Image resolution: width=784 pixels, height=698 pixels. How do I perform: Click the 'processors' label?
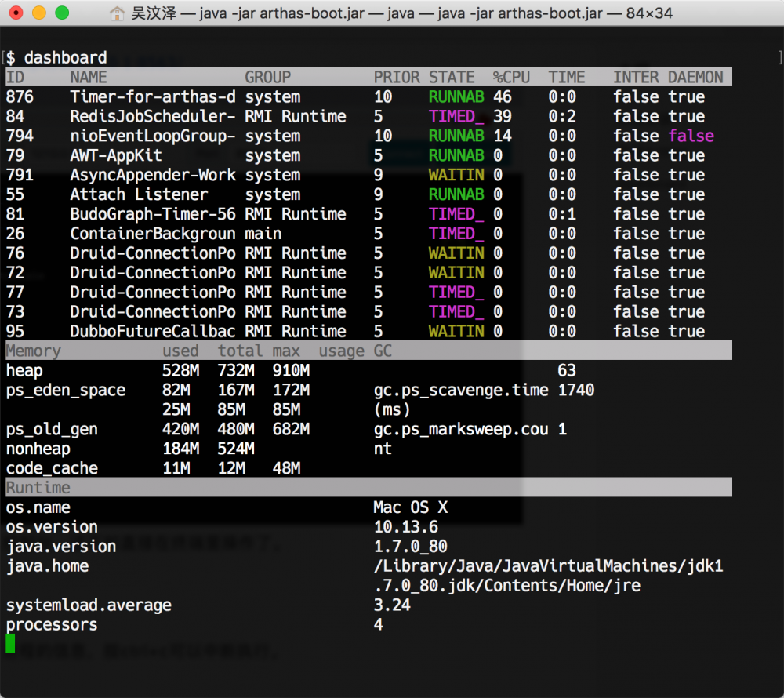52,624
